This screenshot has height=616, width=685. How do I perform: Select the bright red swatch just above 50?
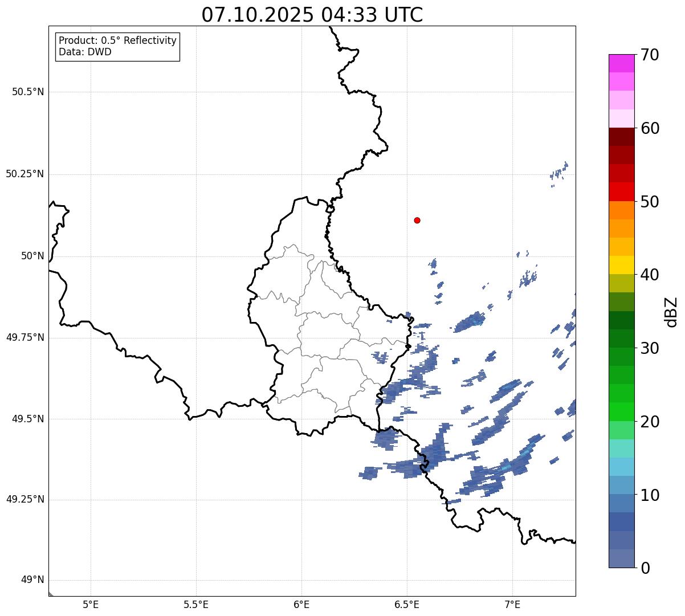pos(622,191)
